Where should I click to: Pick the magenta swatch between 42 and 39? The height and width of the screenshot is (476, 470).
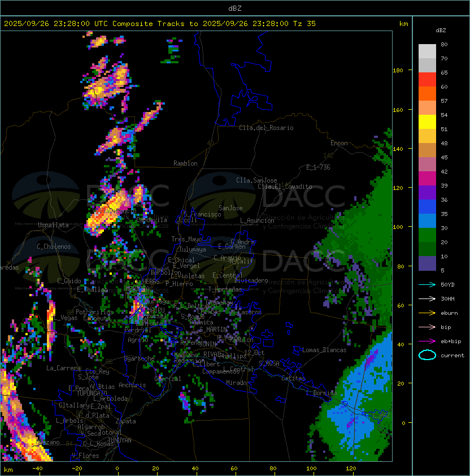point(427,179)
